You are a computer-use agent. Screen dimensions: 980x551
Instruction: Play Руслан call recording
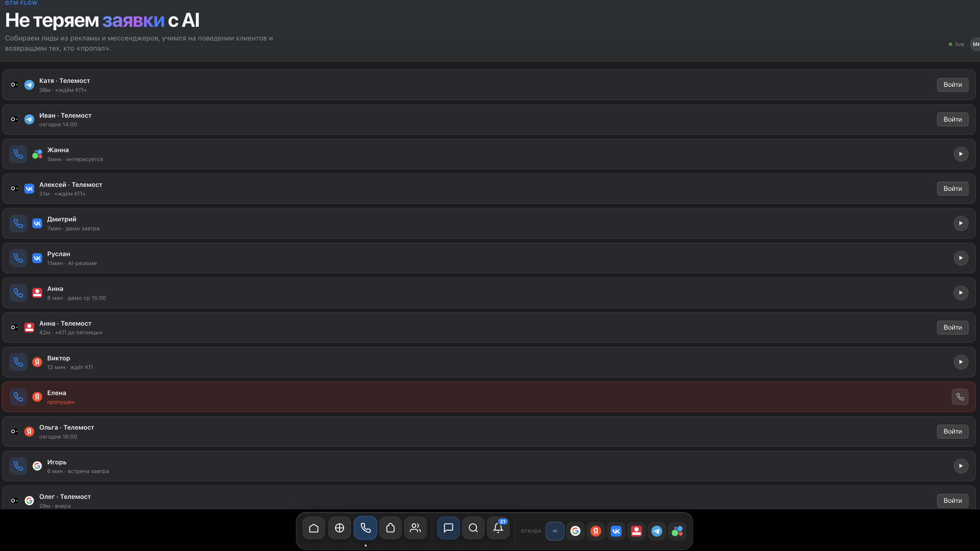[x=961, y=258]
